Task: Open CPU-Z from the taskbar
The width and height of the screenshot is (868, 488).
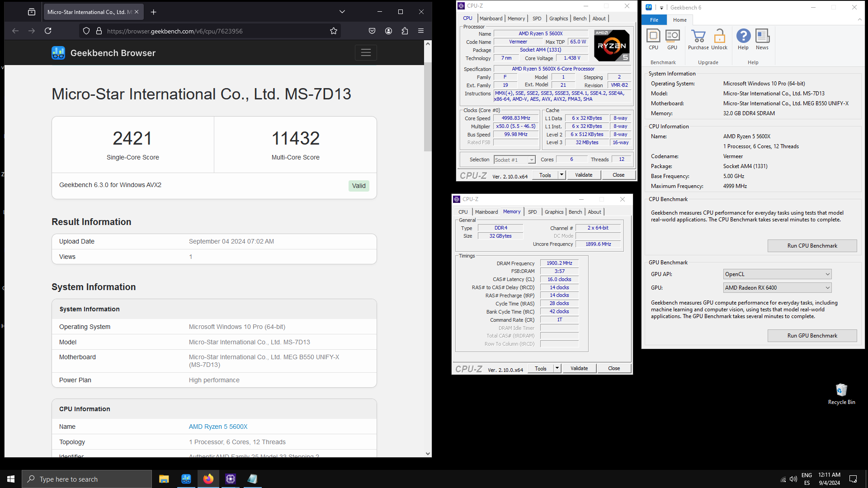Action: [231, 479]
